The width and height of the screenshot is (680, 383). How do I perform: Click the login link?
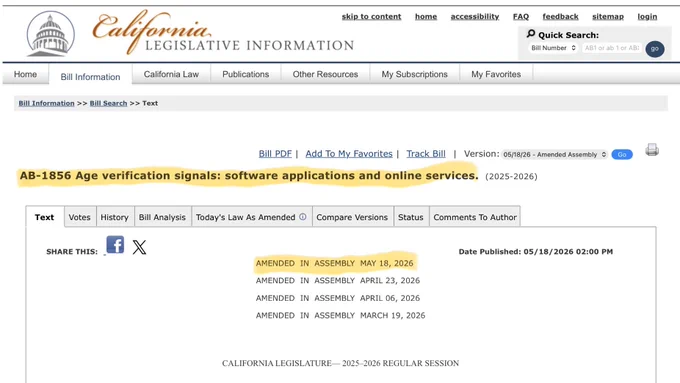point(647,16)
